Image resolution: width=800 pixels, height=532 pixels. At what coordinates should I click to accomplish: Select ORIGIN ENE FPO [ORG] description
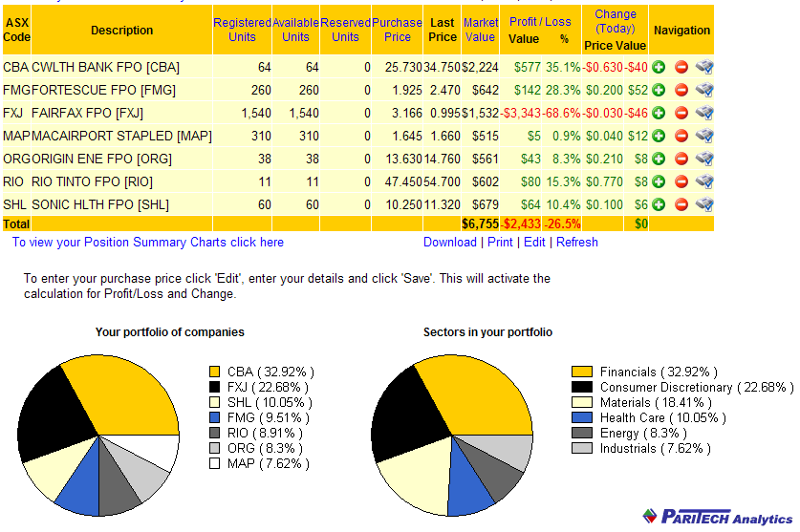101,159
